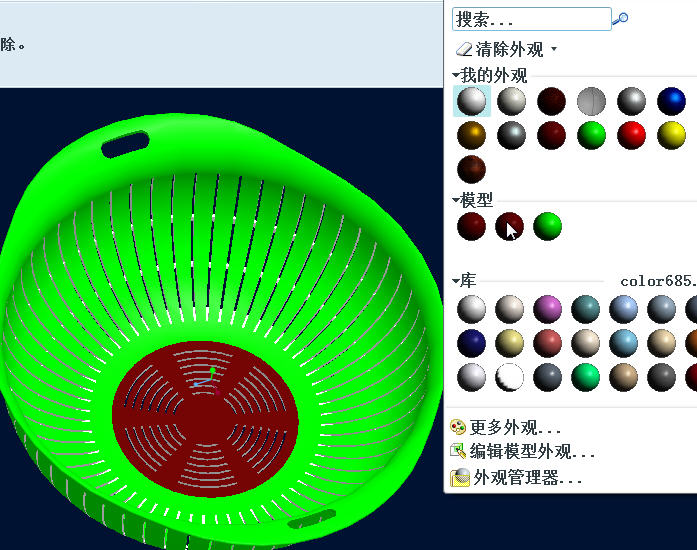
Task: Click in the 搜索 search field
Action: point(532,19)
